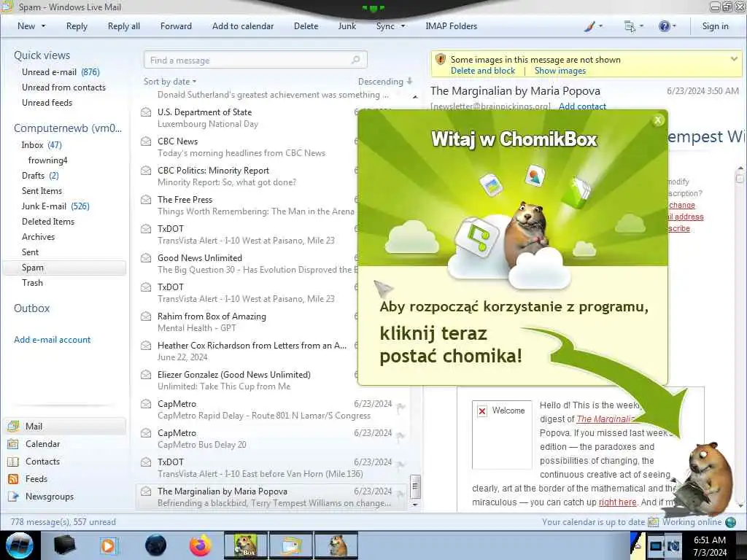The height and width of the screenshot is (560, 747).
Task: Expand the image warning bar chevron
Action: [x=734, y=58]
